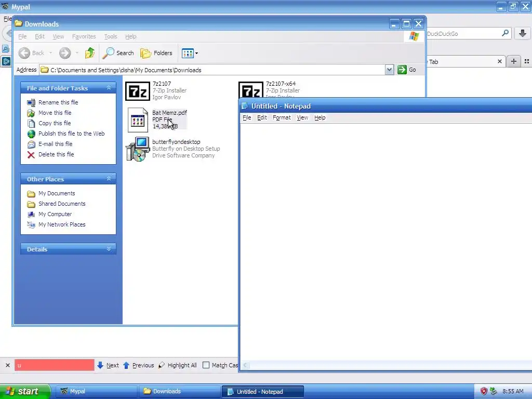Click the butterflyondesktop file name
The width and height of the screenshot is (532, 399).
176,142
